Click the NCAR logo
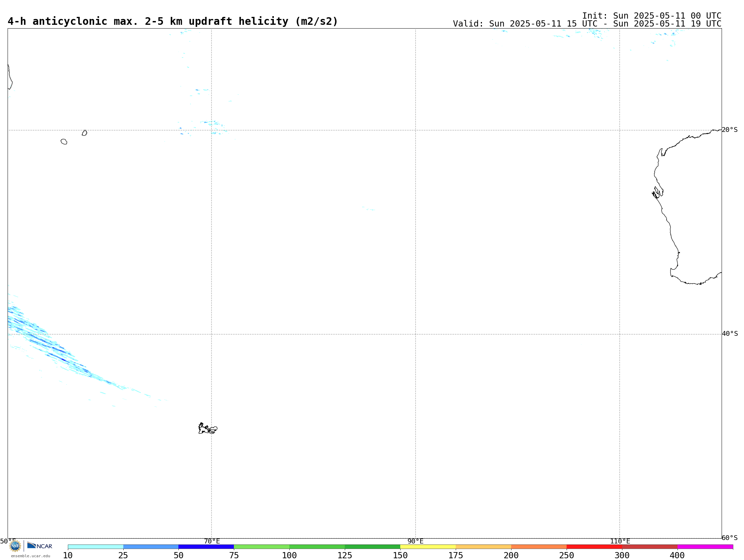744x560 pixels. (40, 546)
